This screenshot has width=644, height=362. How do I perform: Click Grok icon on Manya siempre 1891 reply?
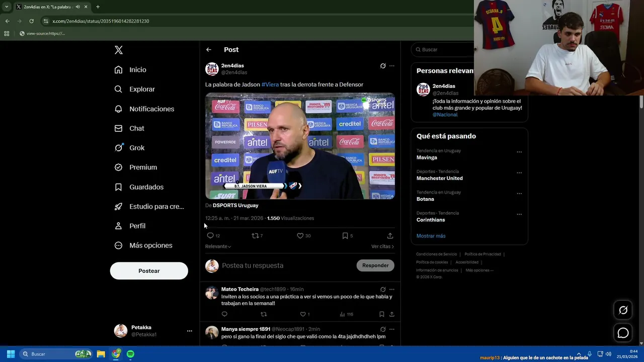click(x=383, y=329)
